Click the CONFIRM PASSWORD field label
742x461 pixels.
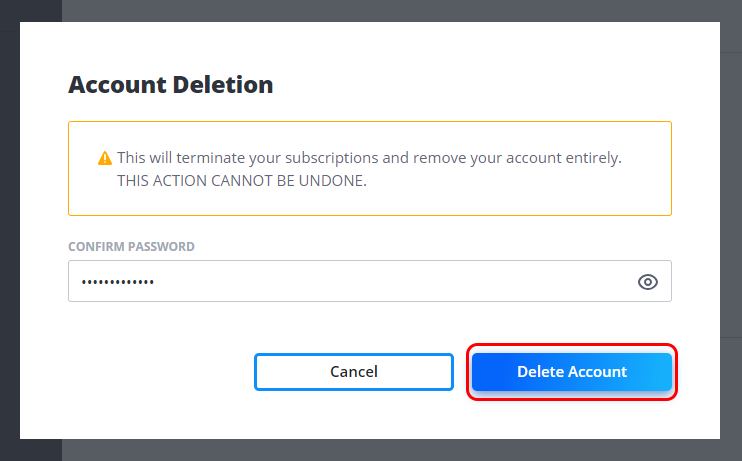coord(131,246)
